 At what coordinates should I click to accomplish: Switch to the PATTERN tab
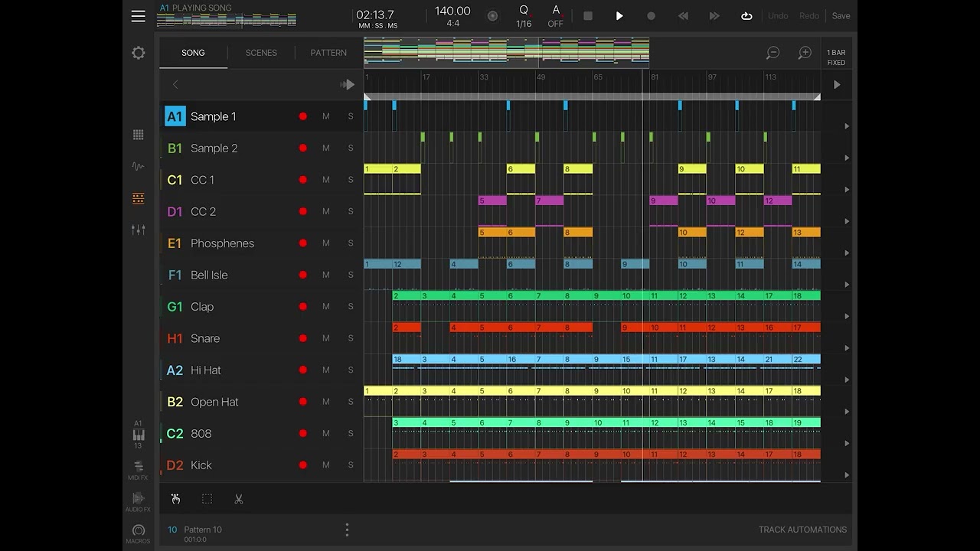pyautogui.click(x=328, y=53)
